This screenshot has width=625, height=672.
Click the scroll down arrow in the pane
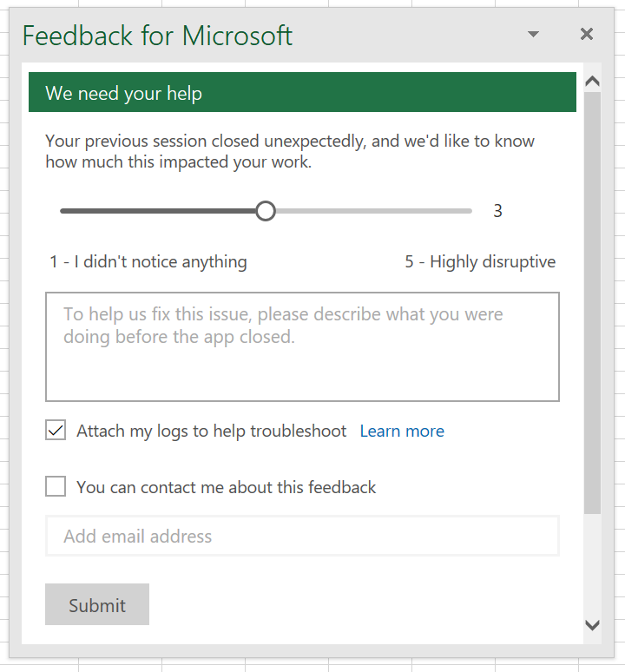click(592, 625)
